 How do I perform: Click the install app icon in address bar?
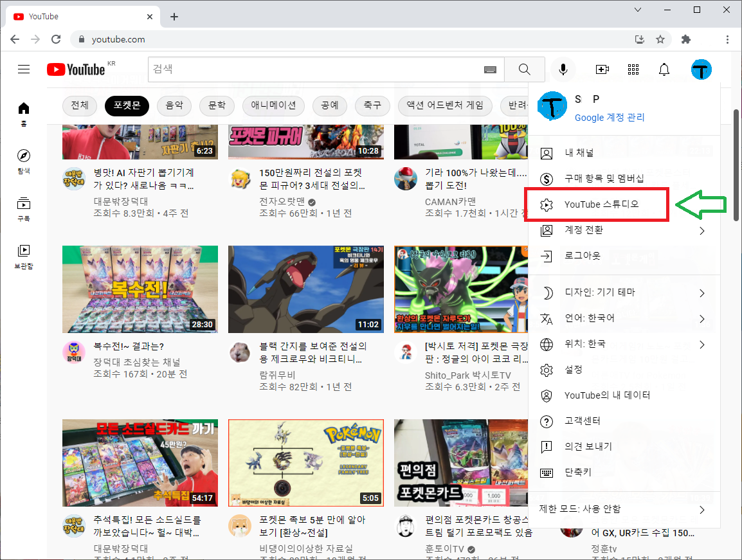pos(640,39)
